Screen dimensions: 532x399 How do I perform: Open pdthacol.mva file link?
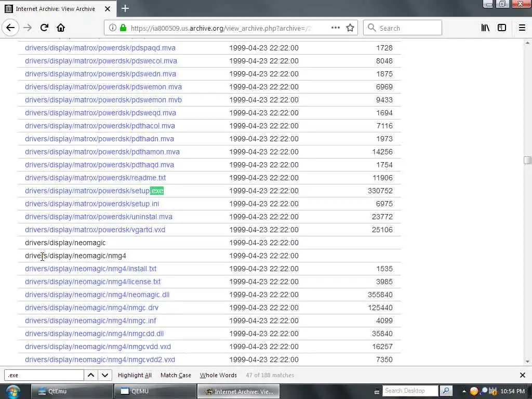pos(100,126)
